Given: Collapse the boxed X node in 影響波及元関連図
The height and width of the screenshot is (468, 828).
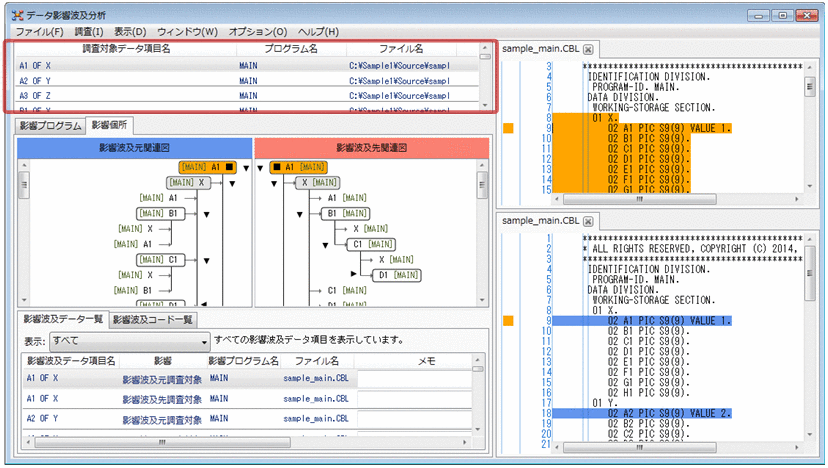Looking at the screenshot, I should click(232, 183).
